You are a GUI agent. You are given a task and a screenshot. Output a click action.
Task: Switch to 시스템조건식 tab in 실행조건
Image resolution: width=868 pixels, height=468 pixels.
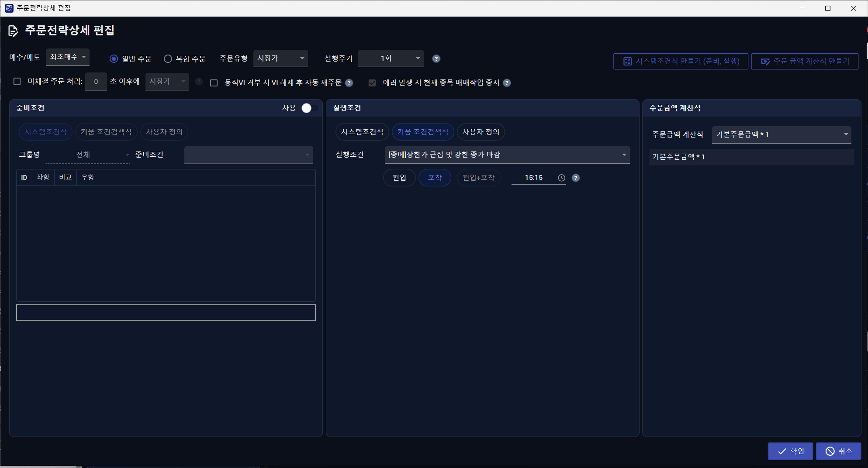pos(362,132)
